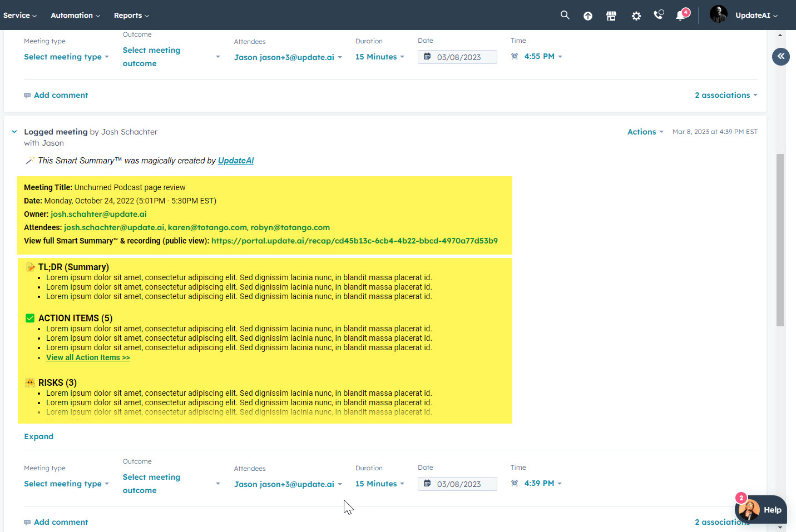The image size is (796, 532).
Task: Click calendar icon in 4:39 PM meeting date
Action: coord(427,484)
